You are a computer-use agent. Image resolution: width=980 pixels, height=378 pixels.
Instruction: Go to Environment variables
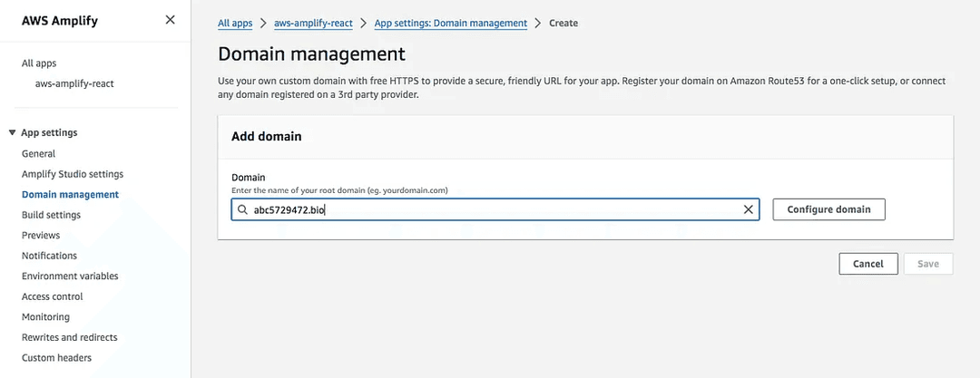(70, 276)
